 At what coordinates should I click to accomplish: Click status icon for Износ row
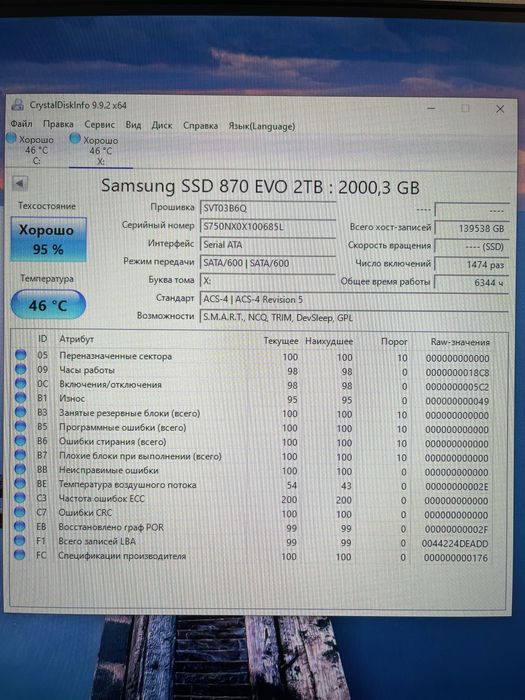pos(20,397)
